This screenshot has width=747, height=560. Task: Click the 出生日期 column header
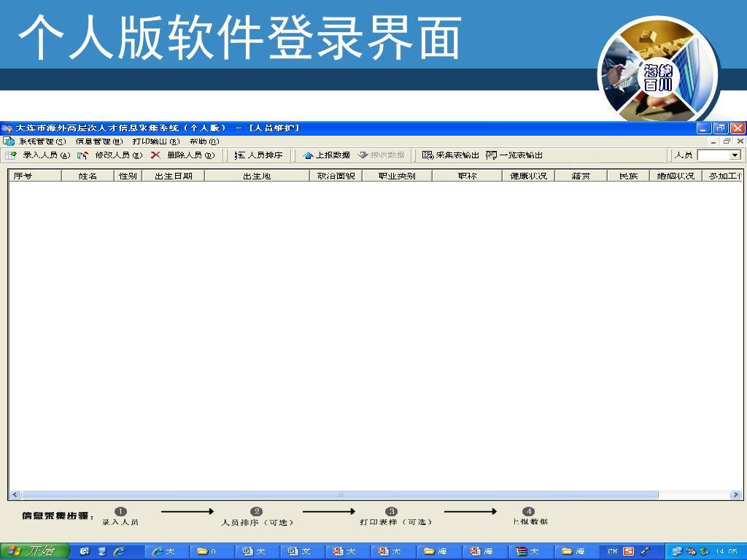tap(173, 176)
